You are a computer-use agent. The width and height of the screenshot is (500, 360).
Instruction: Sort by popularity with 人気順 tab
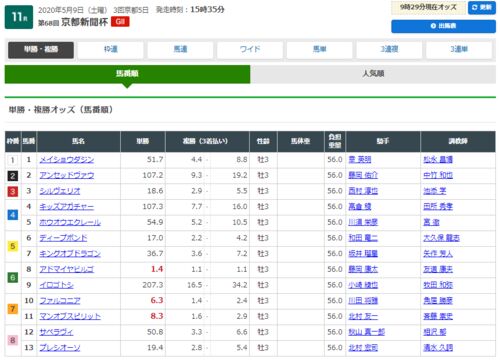[373, 74]
